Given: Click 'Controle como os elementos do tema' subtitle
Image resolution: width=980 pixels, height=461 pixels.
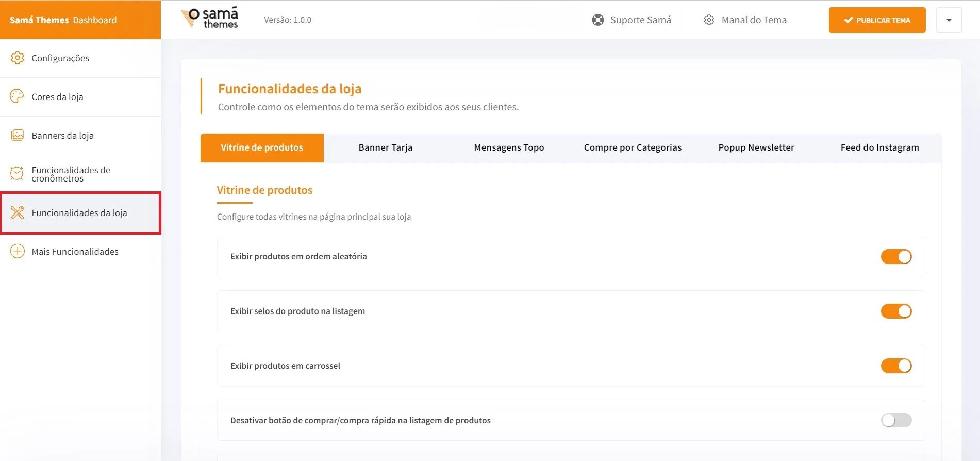Looking at the screenshot, I should (x=368, y=107).
